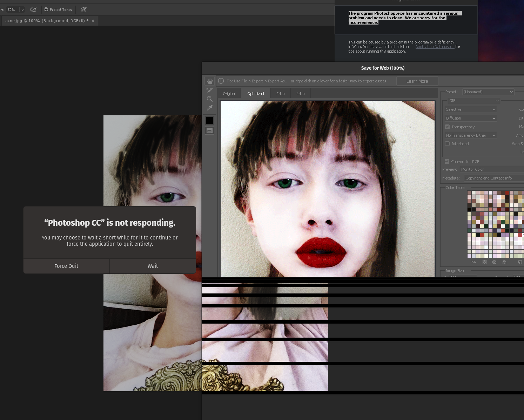The image size is (524, 420).
Task: Click the 'Image Size' section label
Action: pos(455,271)
